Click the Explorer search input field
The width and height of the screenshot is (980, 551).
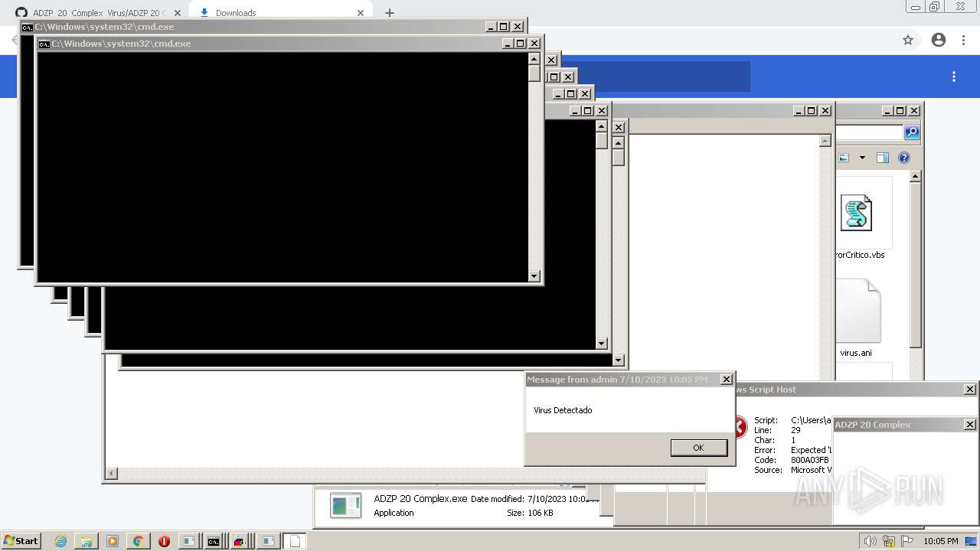pos(869,132)
